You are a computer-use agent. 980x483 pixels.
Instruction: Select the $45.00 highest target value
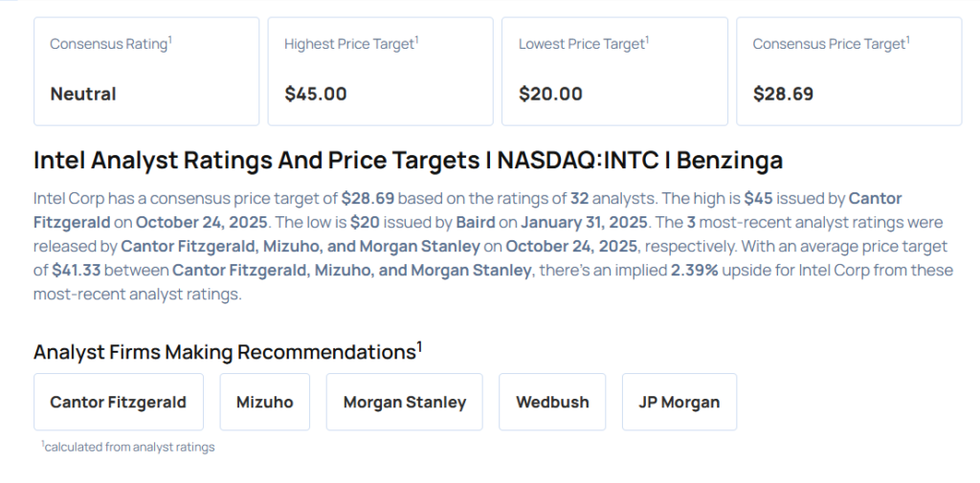(316, 94)
